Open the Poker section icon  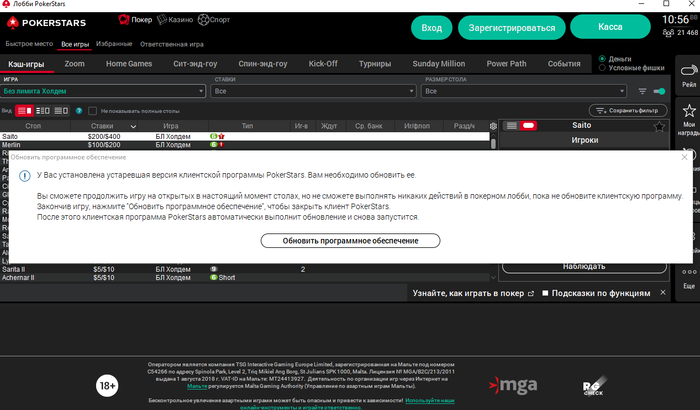point(123,20)
